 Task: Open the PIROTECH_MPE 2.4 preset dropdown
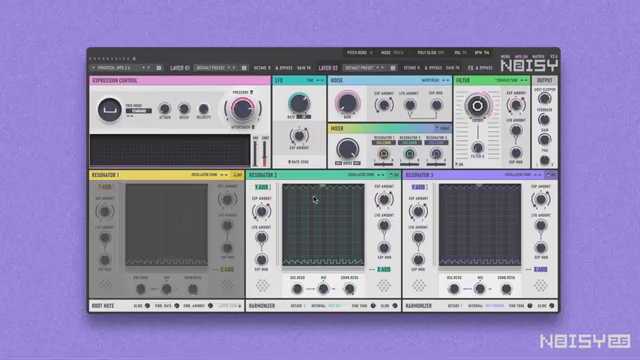(117, 68)
